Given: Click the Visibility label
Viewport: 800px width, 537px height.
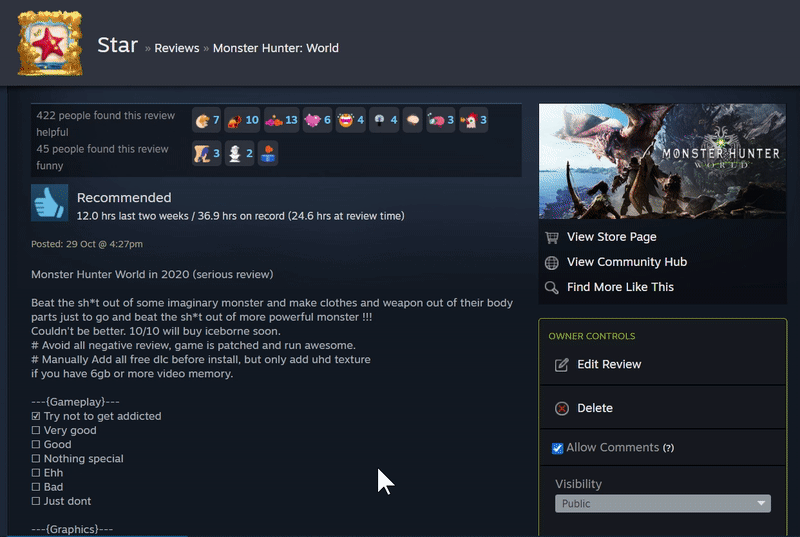Looking at the screenshot, I should click(x=578, y=484).
